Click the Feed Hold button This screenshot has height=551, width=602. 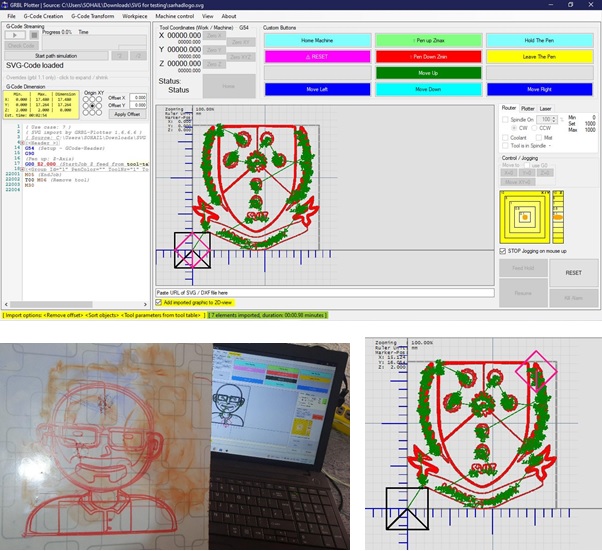(523, 268)
